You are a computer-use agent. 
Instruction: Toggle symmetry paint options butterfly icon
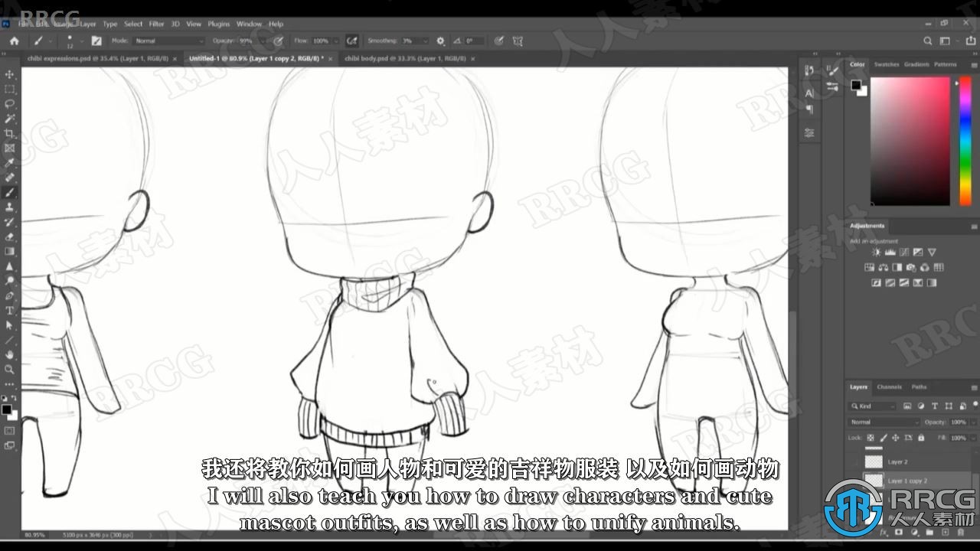(x=518, y=41)
